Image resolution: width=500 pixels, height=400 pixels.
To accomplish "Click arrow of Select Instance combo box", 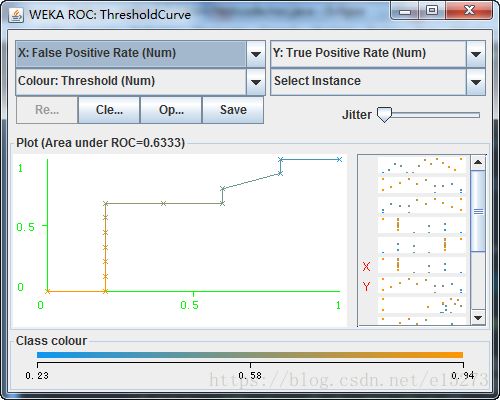I will (x=476, y=82).
